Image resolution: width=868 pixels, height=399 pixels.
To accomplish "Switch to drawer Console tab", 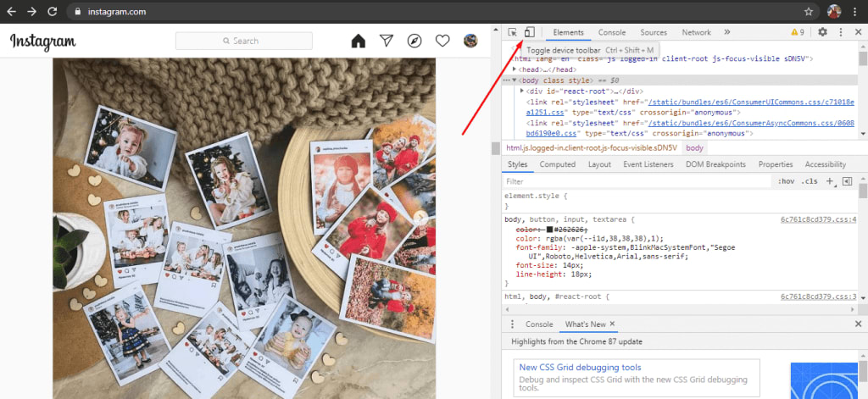I will coord(539,324).
